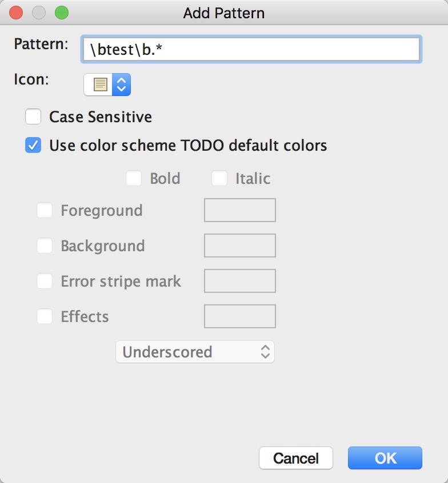448x483 pixels.
Task: Click the Foreground color swatch
Action: (240, 210)
